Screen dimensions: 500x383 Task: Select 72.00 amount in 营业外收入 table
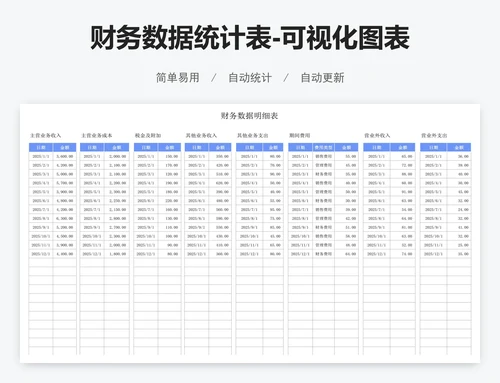tap(407, 165)
